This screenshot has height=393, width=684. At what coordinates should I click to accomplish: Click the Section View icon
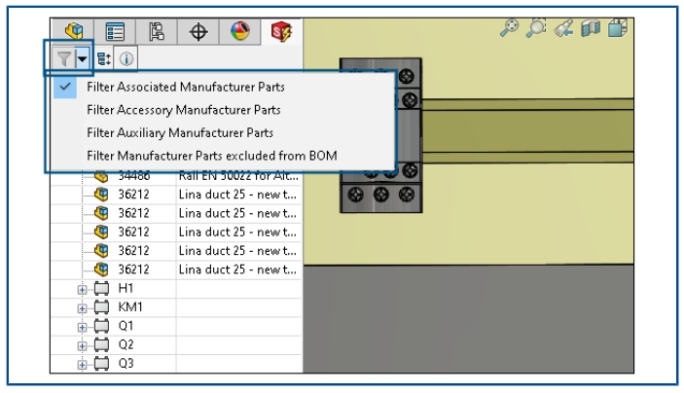[591, 28]
